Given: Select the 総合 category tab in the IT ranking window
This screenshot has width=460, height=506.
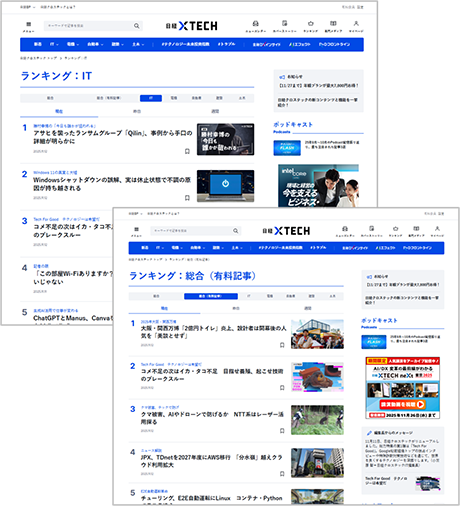Looking at the screenshot, I should pos(50,98).
